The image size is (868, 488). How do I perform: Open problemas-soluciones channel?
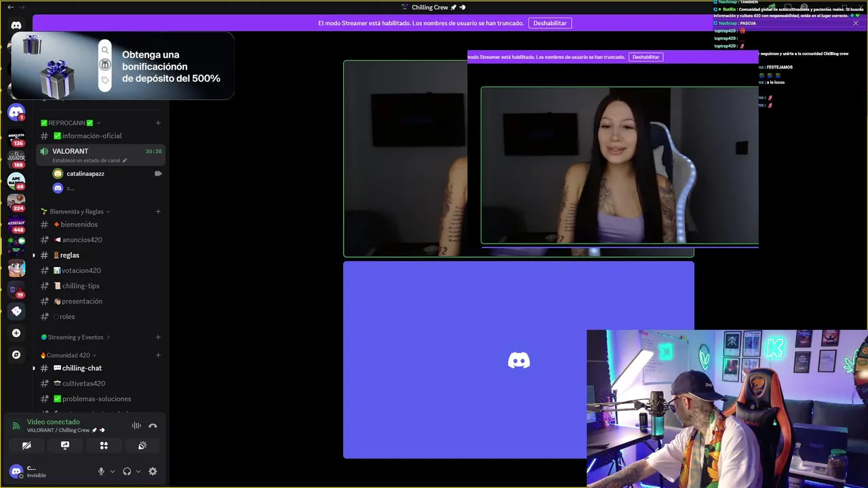click(100, 399)
